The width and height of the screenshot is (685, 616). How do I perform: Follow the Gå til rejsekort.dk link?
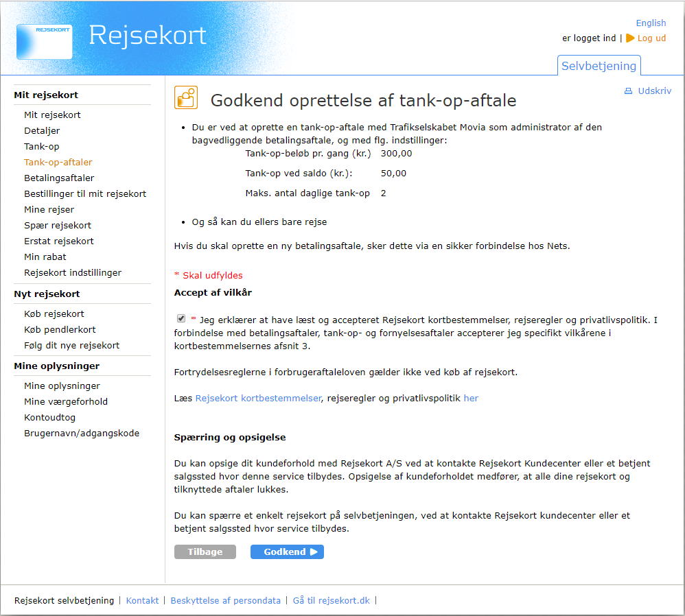pyautogui.click(x=331, y=600)
